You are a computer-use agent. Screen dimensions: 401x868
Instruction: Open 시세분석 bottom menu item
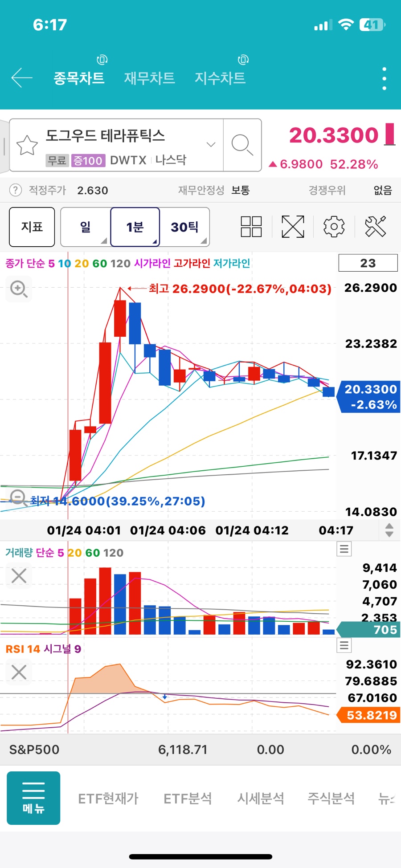click(x=261, y=799)
